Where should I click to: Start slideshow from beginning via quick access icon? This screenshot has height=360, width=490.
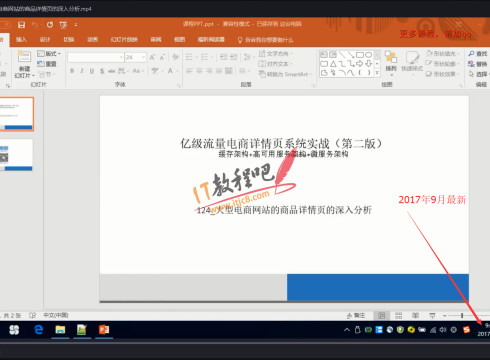63,25
